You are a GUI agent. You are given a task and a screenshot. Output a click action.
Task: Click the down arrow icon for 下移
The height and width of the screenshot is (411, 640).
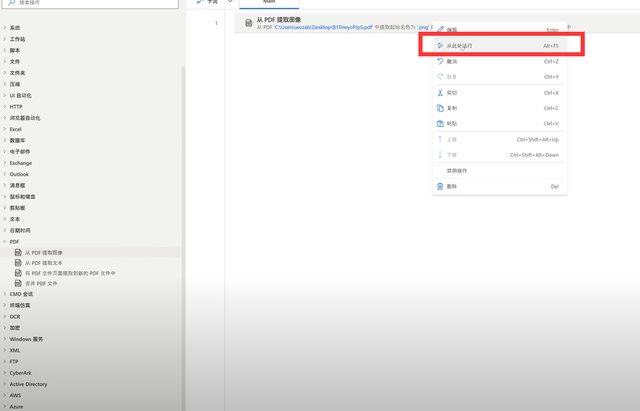click(x=440, y=155)
